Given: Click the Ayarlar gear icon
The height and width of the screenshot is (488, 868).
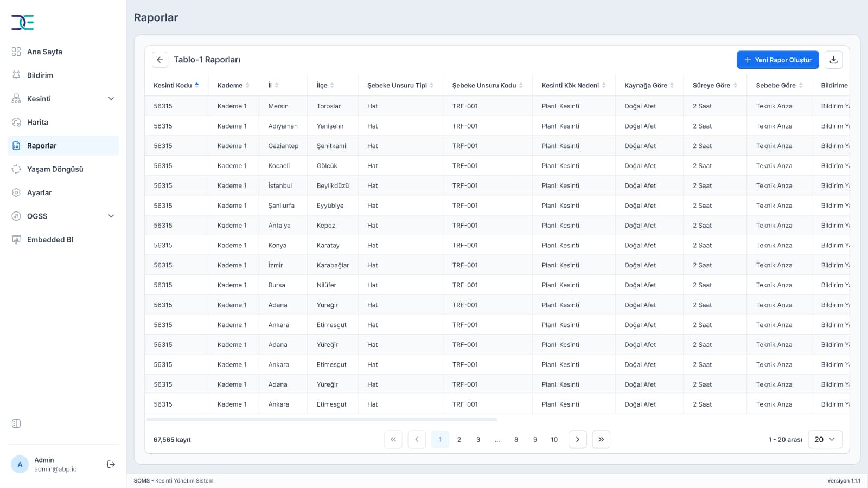Looking at the screenshot, I should [16, 192].
